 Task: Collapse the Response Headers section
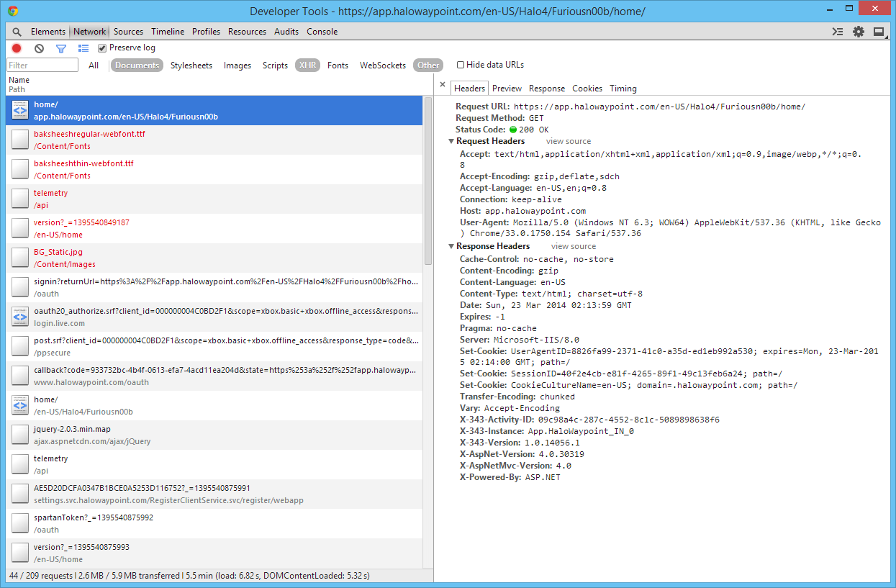451,247
